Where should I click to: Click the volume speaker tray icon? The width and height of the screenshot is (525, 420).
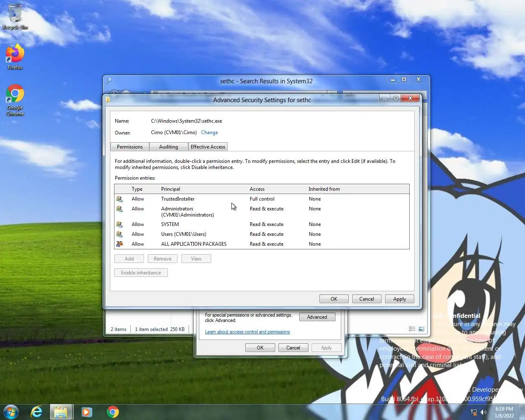click(x=484, y=412)
